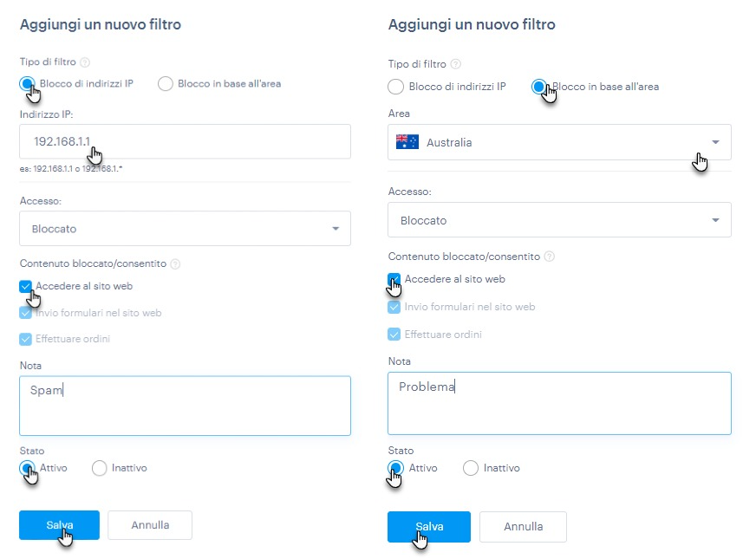The width and height of the screenshot is (756, 559).
Task: Click the Australia flag icon
Action: [407, 141]
